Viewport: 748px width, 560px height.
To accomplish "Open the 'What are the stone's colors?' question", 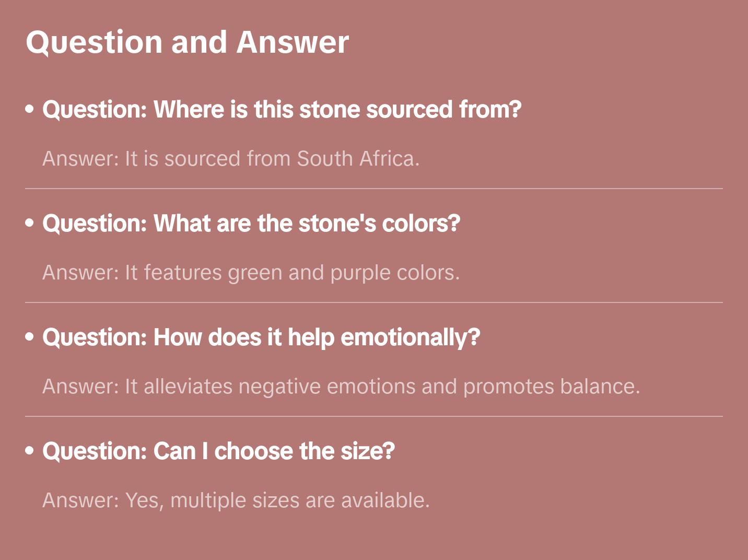I will [x=251, y=224].
